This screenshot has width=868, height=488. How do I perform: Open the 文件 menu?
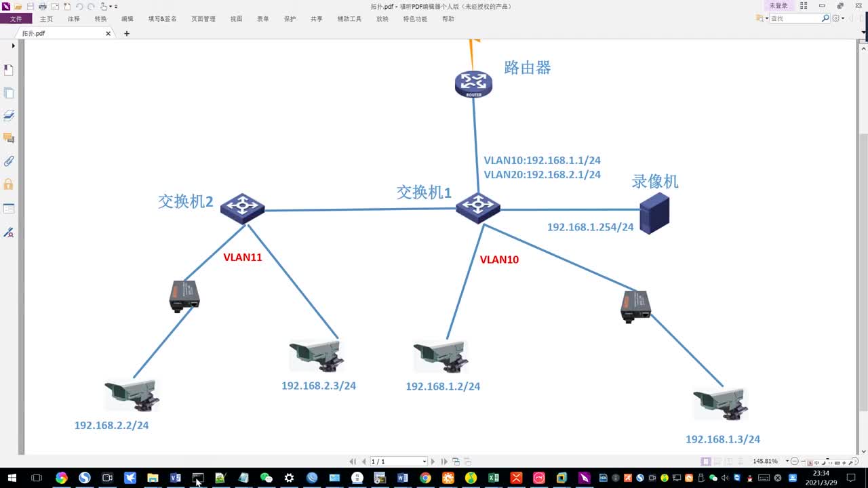pos(16,19)
